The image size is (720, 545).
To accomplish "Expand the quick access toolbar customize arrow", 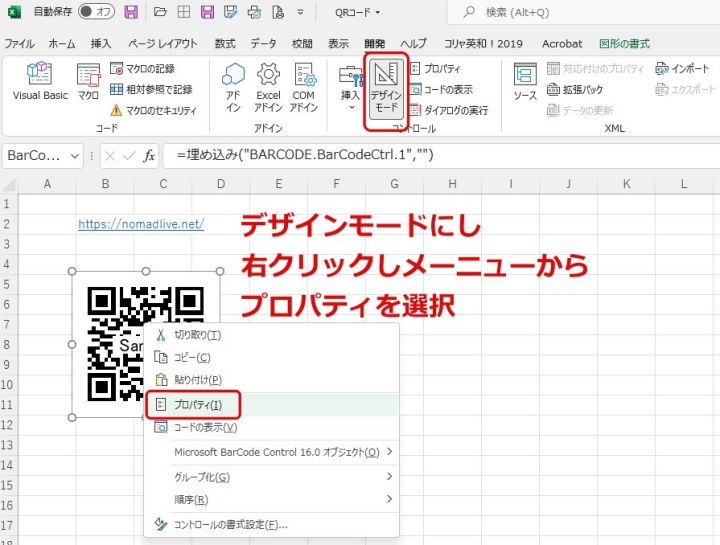I will click(x=300, y=12).
